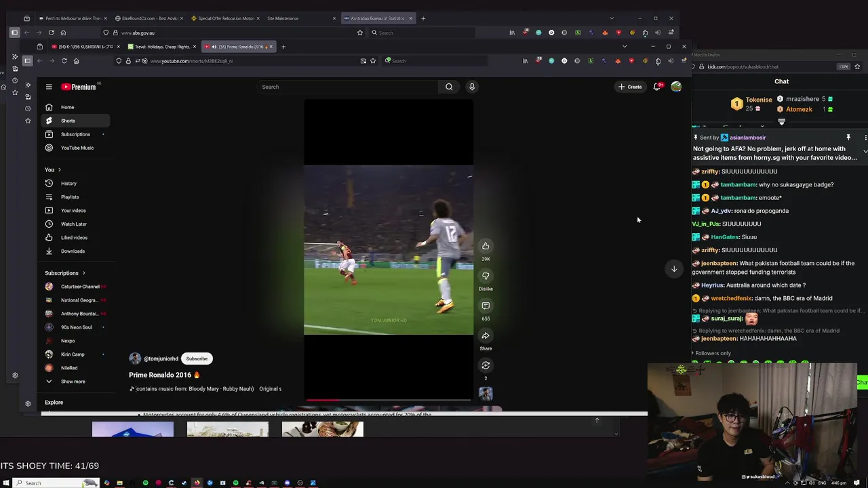Open Explore section in sidebar
868x488 pixels.
(x=54, y=403)
